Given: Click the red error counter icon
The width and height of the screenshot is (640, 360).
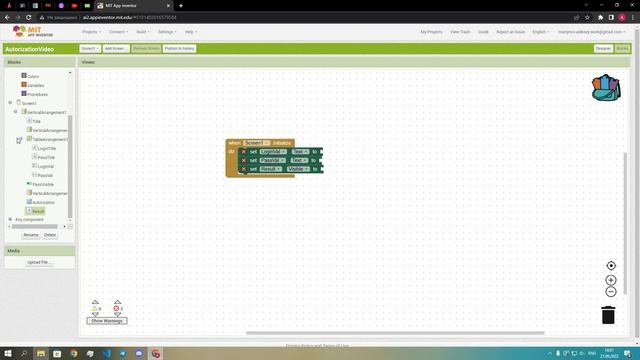Looking at the screenshot, I should (x=116, y=309).
